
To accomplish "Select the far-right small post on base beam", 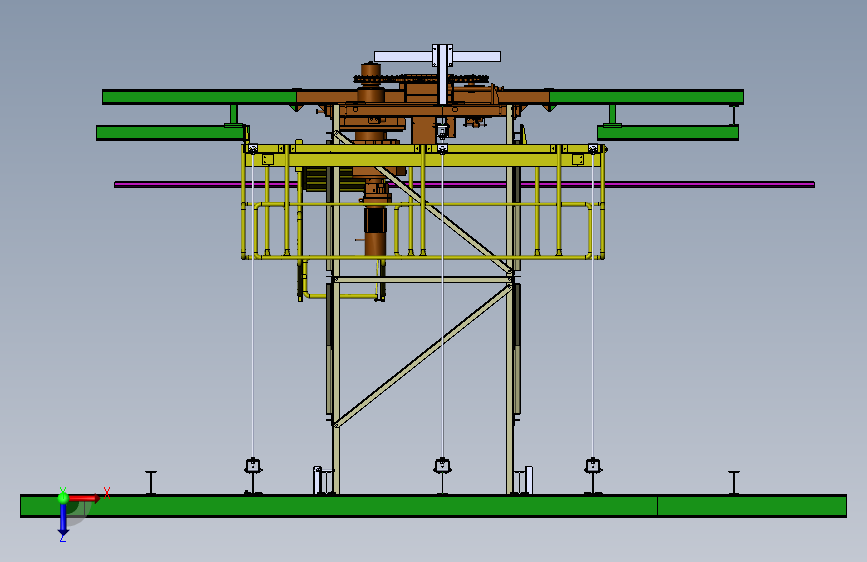I will (734, 482).
